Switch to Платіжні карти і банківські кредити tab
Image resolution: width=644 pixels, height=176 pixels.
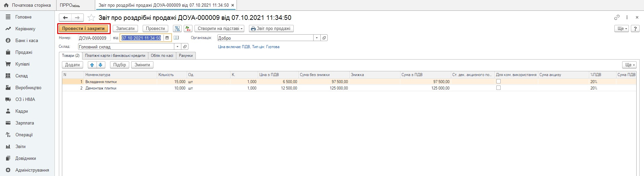[115, 56]
